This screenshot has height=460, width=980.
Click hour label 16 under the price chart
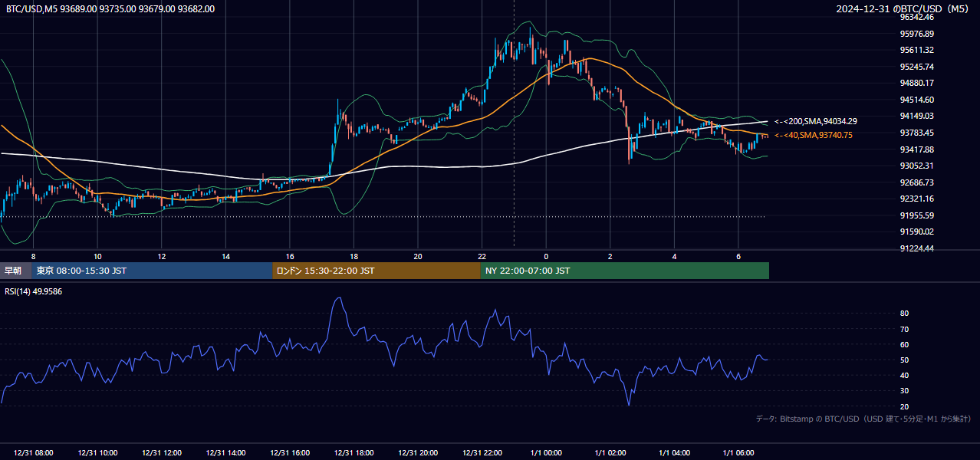[290, 256]
